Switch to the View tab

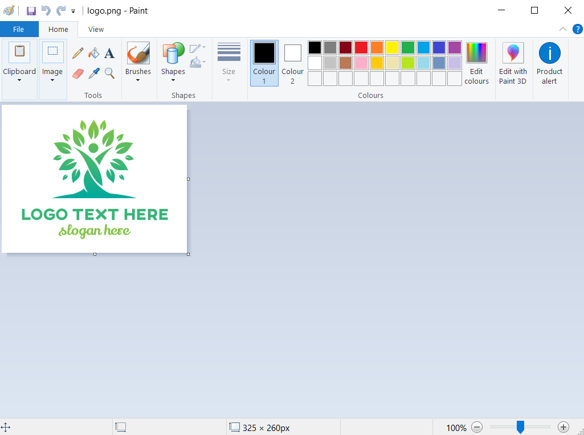[x=96, y=29]
